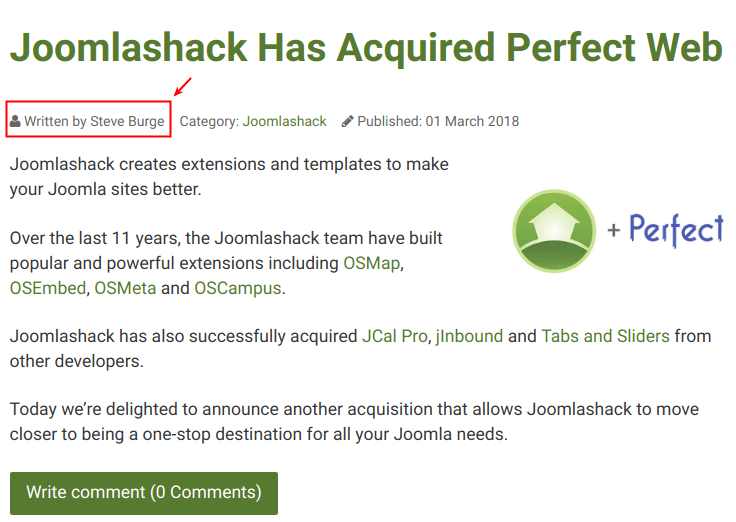Follow the Tabs and Sliders link
736x522 pixels.
[x=606, y=336]
